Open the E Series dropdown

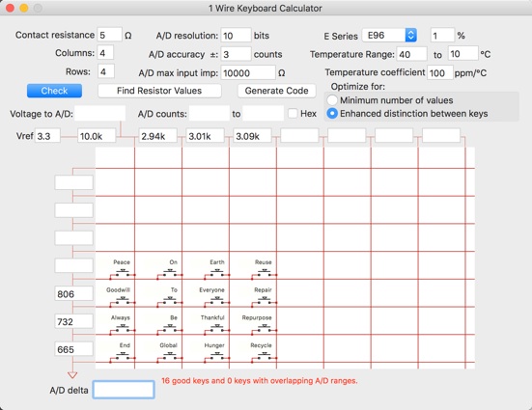click(389, 36)
